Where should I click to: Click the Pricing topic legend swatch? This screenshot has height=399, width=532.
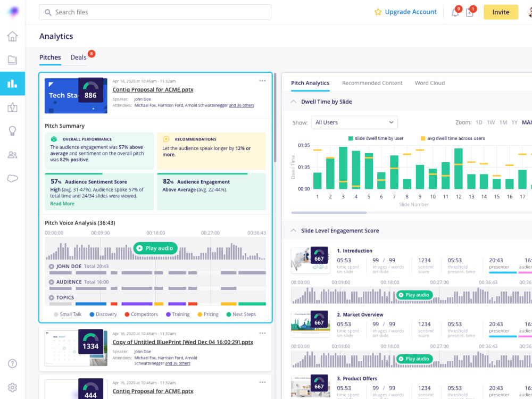(200, 314)
